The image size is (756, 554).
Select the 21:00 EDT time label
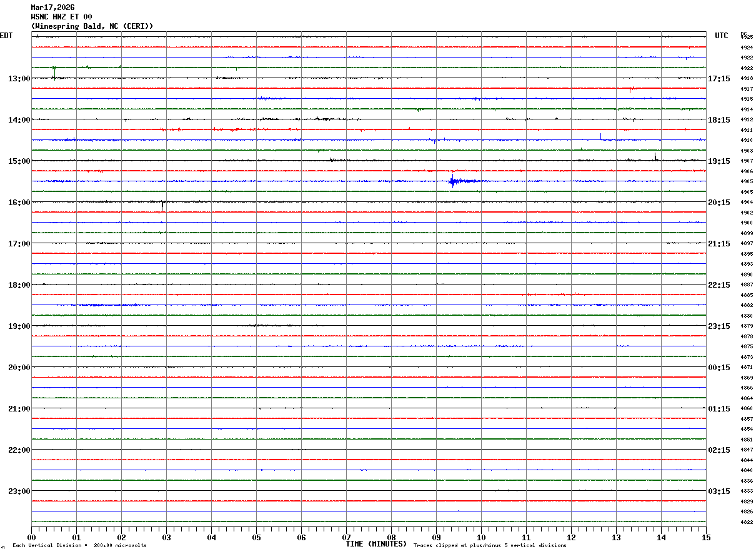click(19, 409)
